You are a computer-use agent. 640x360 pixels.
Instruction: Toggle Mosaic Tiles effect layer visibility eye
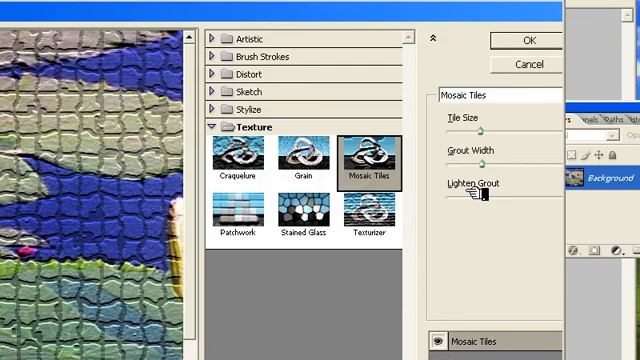click(x=438, y=341)
